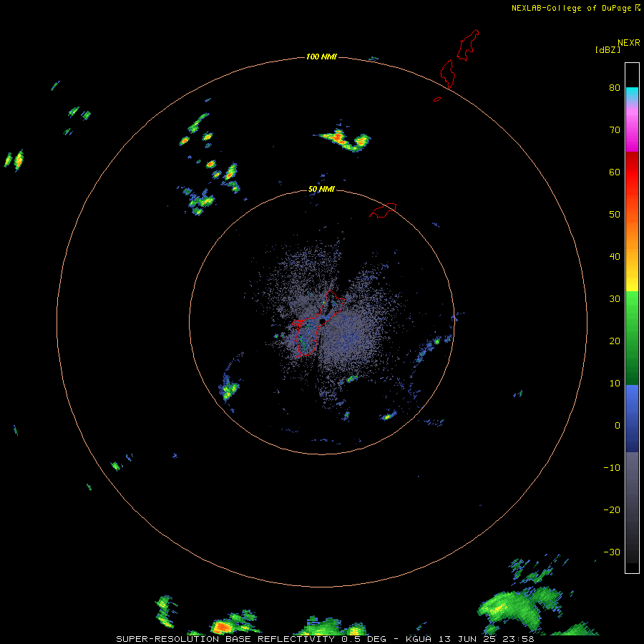Click the [dBZ] units label
The width and height of the screenshot is (644, 644).
click(608, 49)
